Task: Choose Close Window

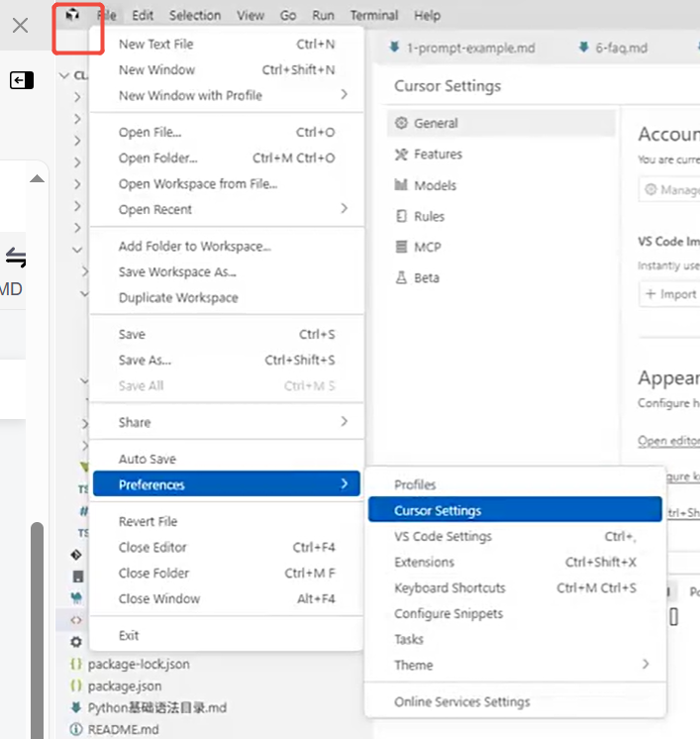Action: point(227,598)
